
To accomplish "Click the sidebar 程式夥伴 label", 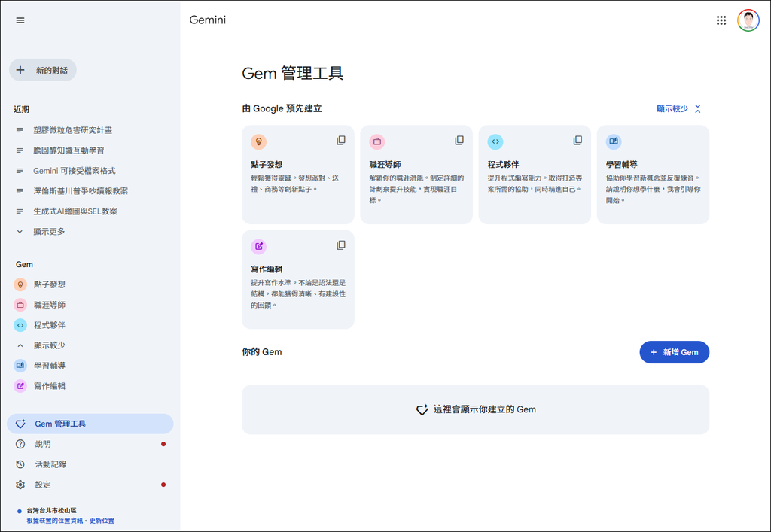I will [x=50, y=325].
